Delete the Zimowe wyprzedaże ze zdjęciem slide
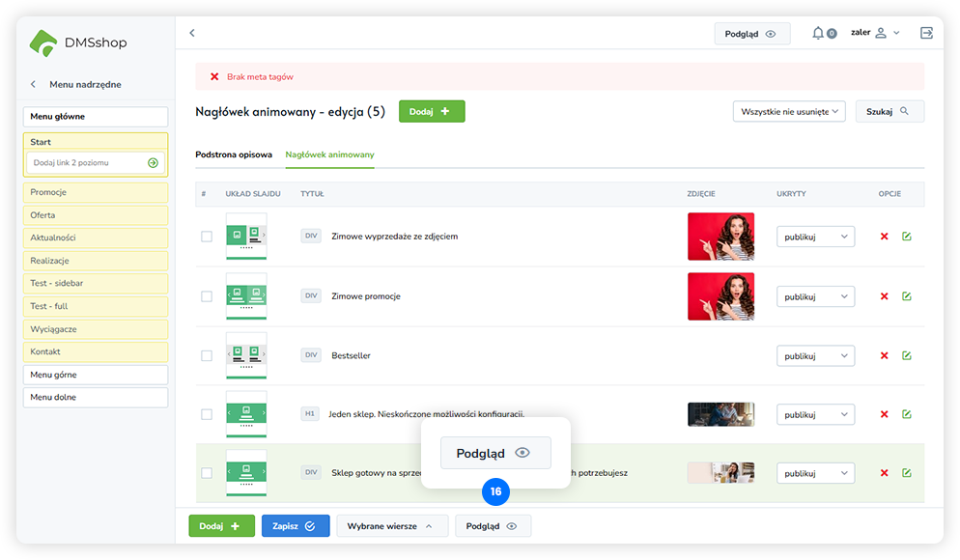 click(x=884, y=237)
